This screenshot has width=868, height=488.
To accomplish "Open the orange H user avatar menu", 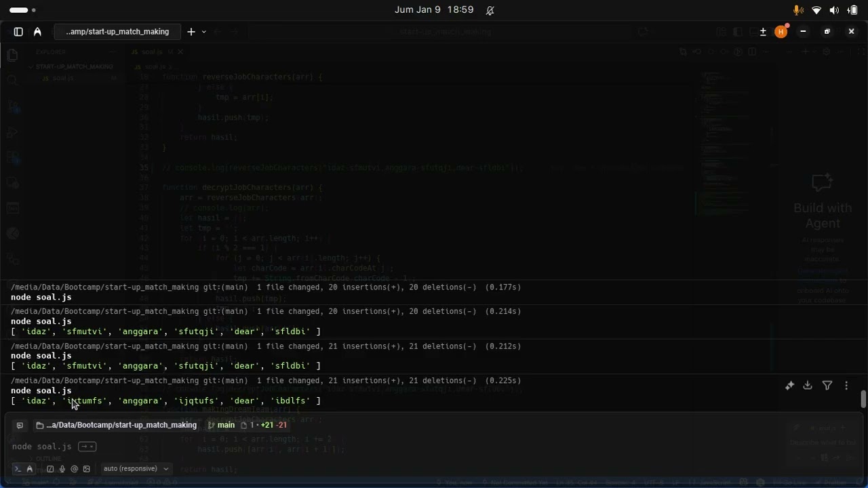I will click(781, 32).
